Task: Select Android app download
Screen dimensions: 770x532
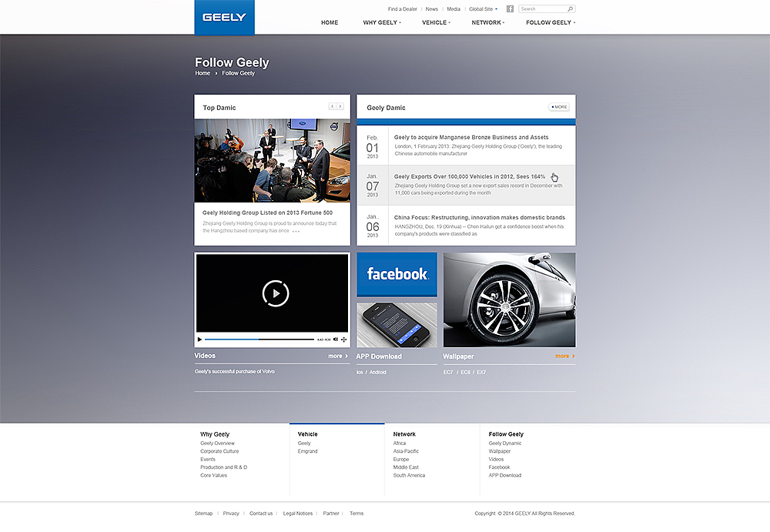Action: [377, 373]
